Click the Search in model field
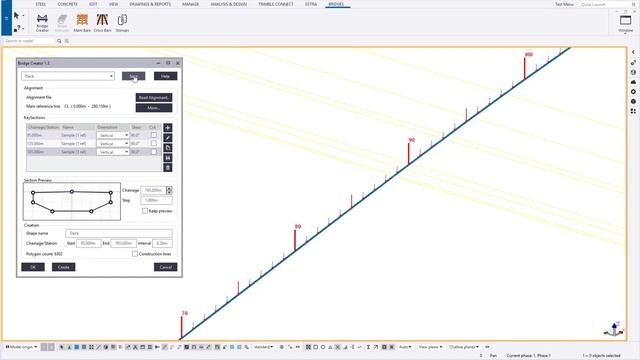Screen dimensions: 640x360 pyautogui.click(x=28, y=41)
